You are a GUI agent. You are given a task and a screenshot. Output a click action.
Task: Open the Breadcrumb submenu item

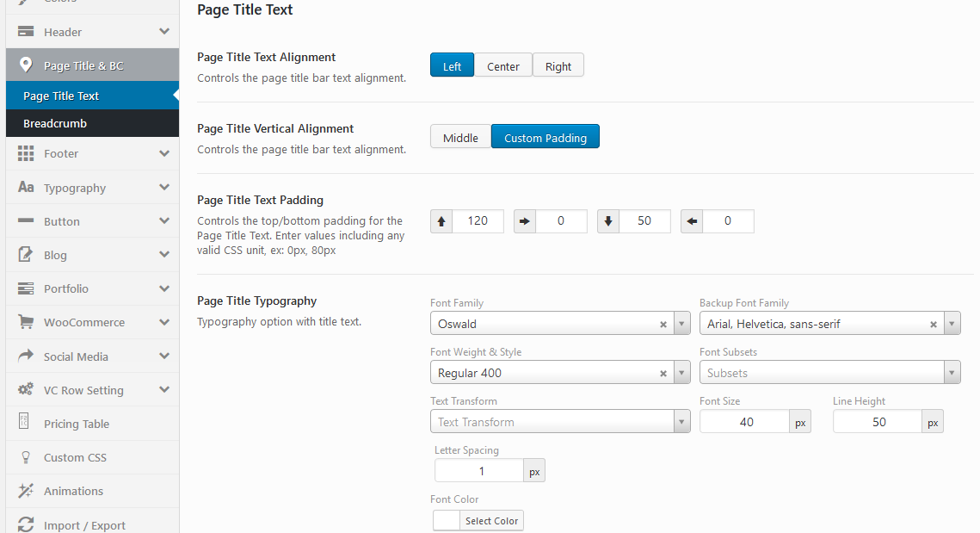(93, 123)
